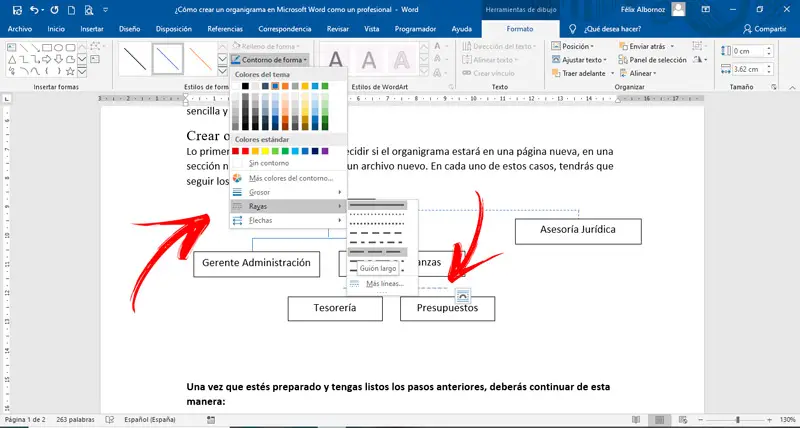Increase shape height using the up stepper
The width and height of the screenshot is (800, 428).
point(769,48)
